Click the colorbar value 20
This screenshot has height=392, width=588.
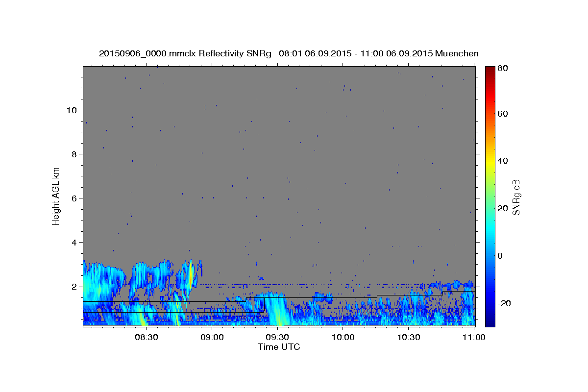pyautogui.click(x=503, y=208)
